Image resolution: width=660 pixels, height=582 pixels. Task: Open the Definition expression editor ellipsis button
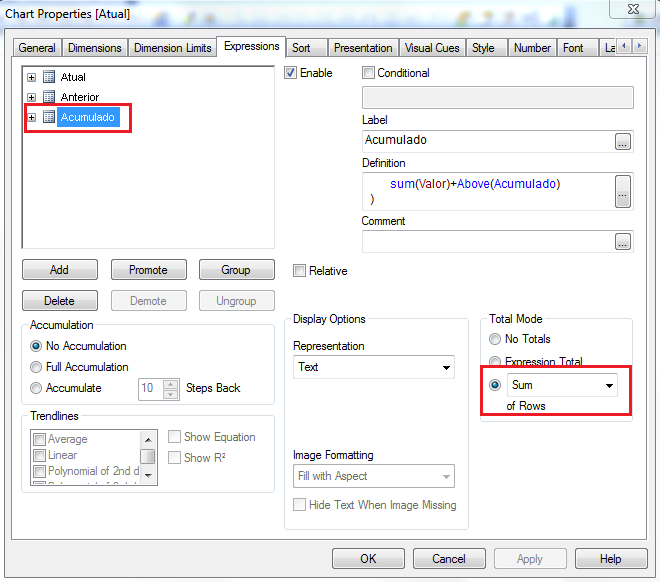click(623, 191)
